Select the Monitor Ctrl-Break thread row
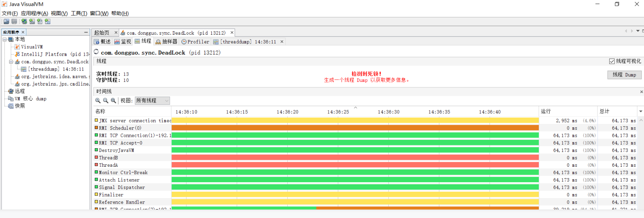 366,172
